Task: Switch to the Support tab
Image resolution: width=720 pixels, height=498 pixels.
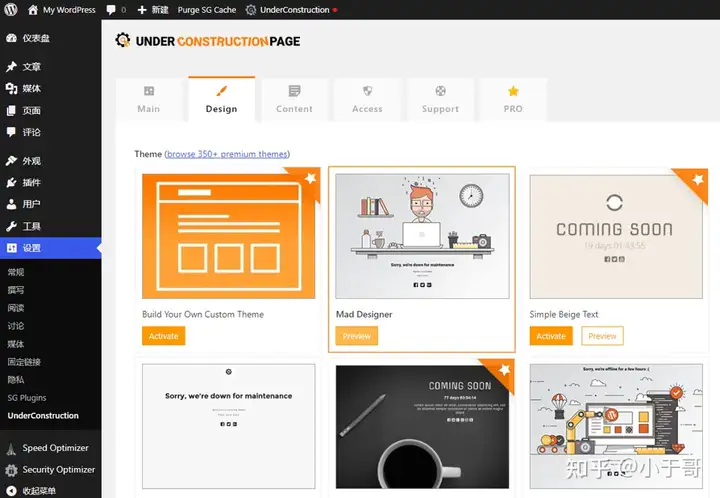Action: point(440,100)
